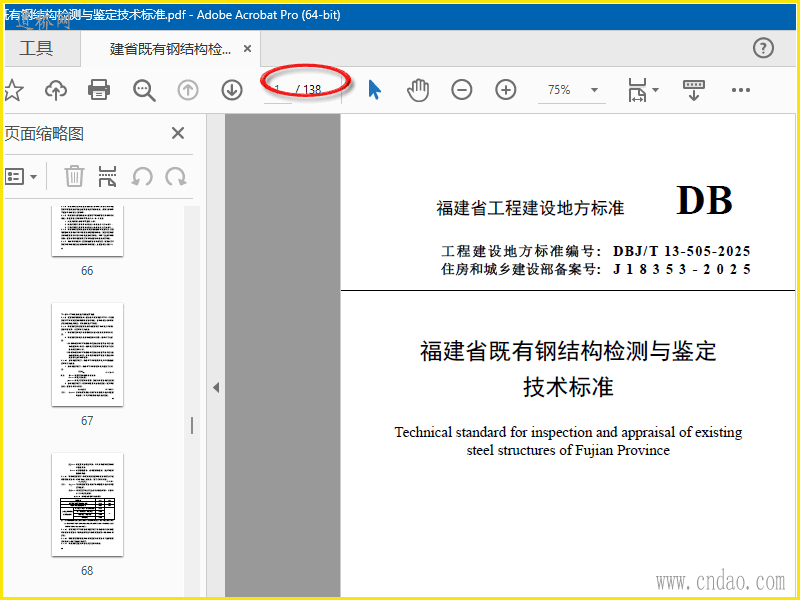
Task: Click the text DBJ/T 13-505-2025
Action: click(682, 251)
